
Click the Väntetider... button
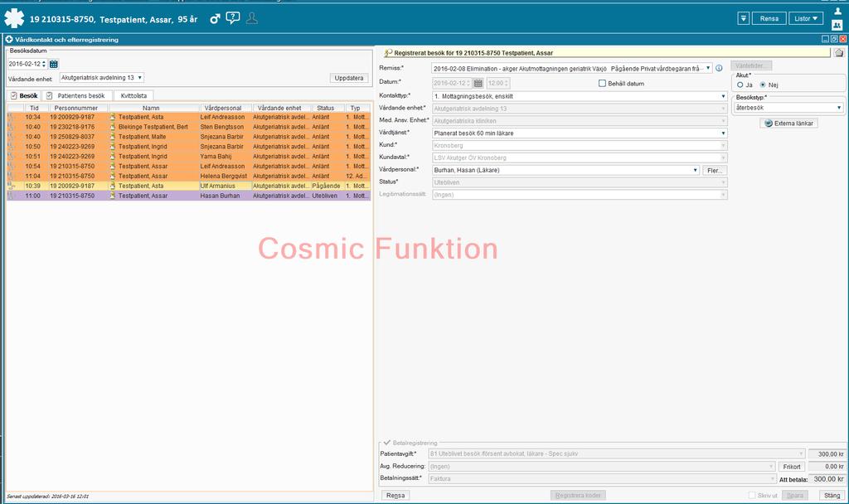tap(751, 65)
